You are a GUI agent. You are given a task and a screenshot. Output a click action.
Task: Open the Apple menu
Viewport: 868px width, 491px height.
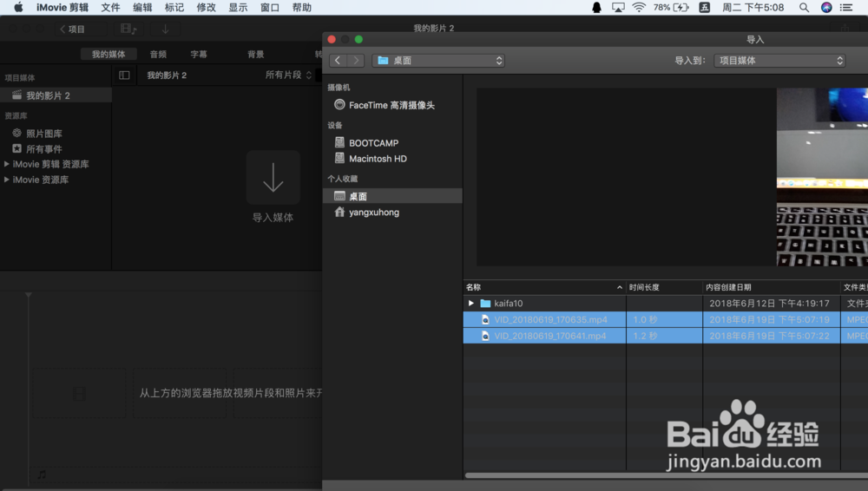[x=18, y=7]
